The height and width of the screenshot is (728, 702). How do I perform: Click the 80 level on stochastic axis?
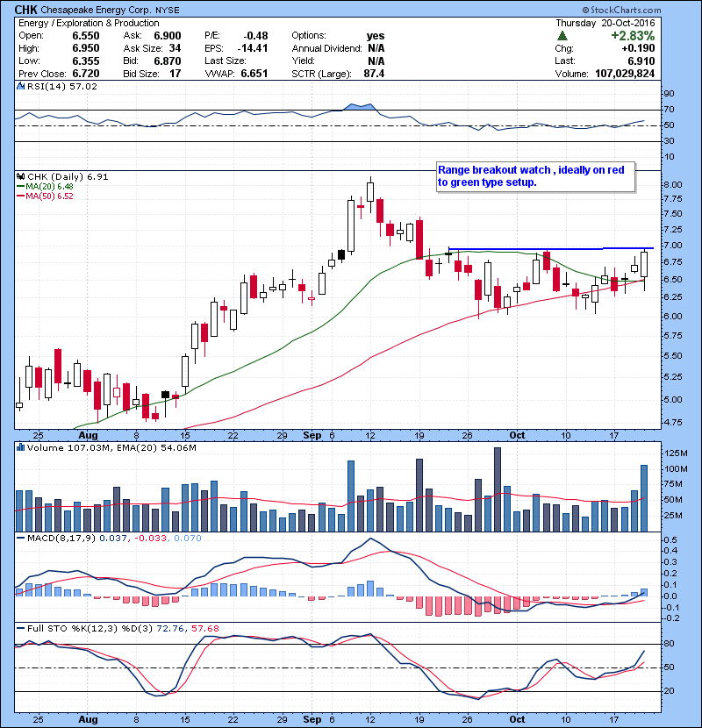pyautogui.click(x=669, y=644)
